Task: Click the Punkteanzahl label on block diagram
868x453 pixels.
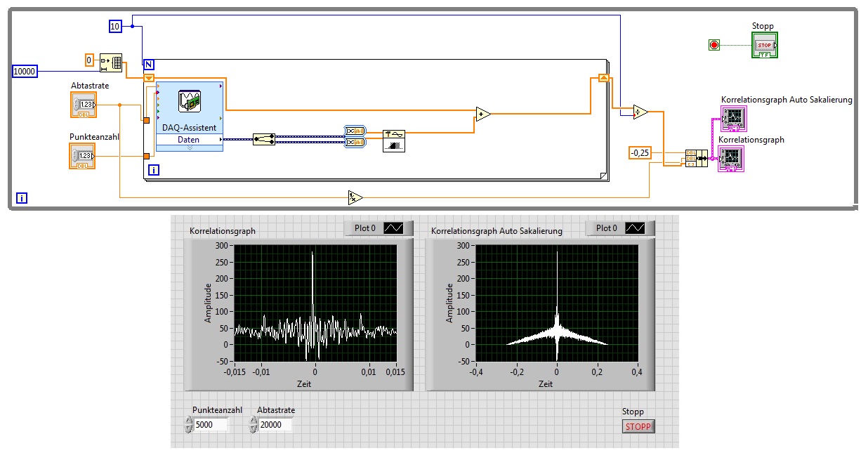Action: coord(93,136)
